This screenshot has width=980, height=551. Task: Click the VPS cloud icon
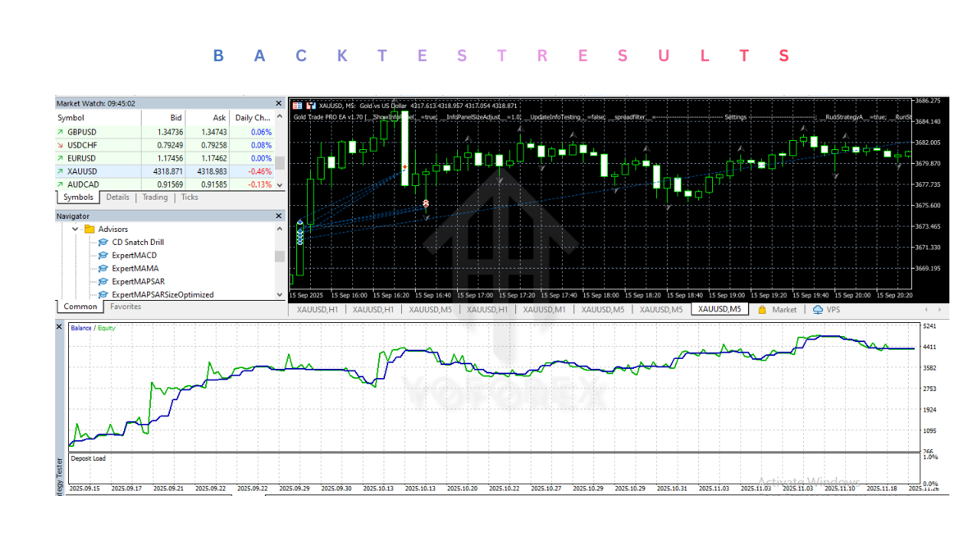pos(818,310)
